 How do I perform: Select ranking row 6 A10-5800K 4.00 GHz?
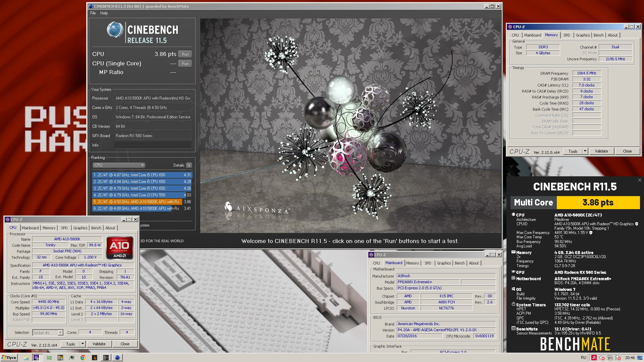[x=142, y=208]
